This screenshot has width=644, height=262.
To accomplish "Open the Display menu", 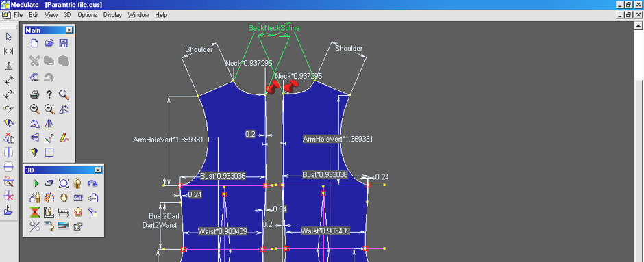I will tap(112, 15).
